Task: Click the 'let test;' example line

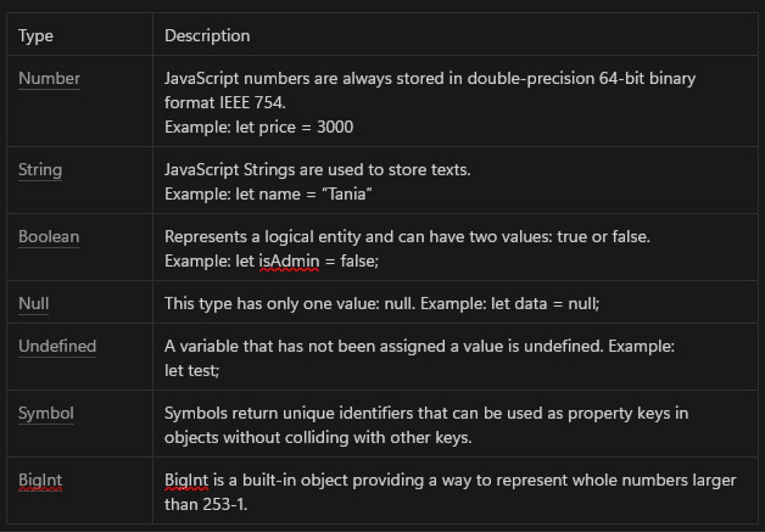Action: coord(191,371)
